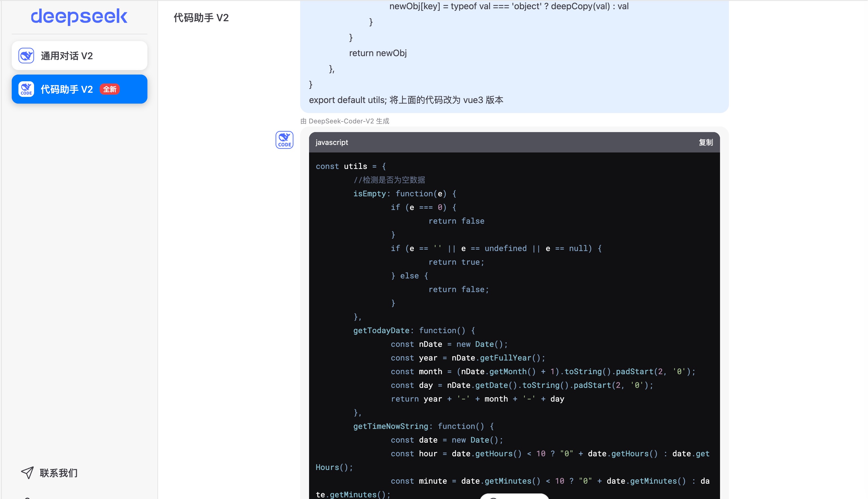Viewport: 868px width, 499px height.
Task: Switch to 通用对话 V2 chat
Action: point(80,56)
